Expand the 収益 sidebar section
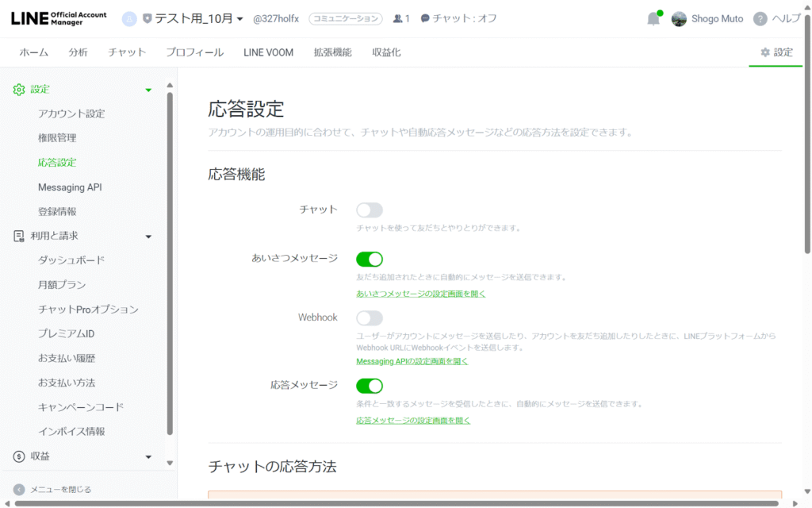This screenshot has width=812, height=508. pyautogui.click(x=148, y=456)
